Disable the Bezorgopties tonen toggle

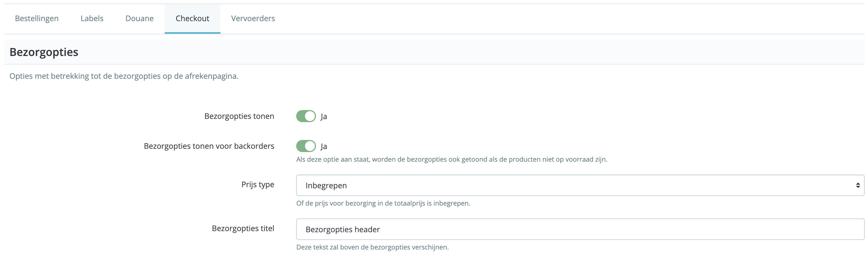pos(306,116)
